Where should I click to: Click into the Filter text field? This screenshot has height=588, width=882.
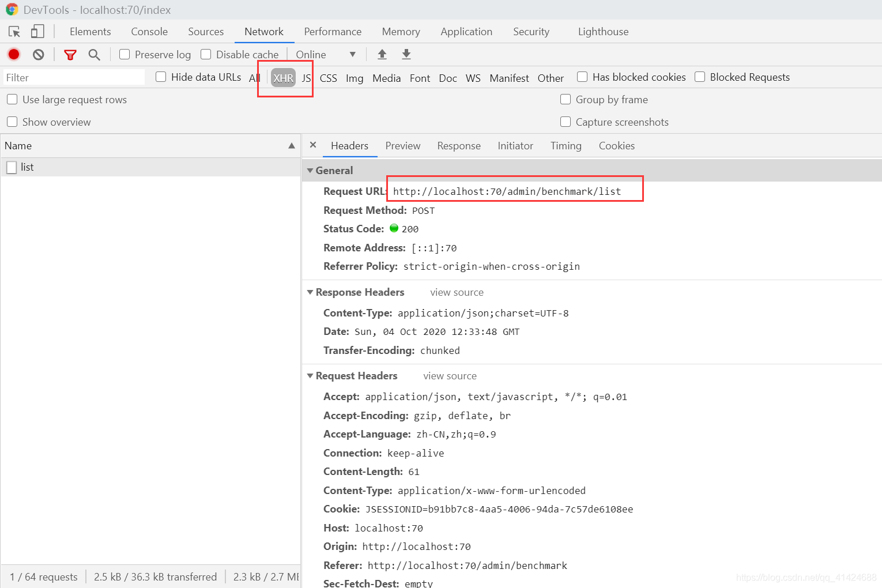click(74, 77)
